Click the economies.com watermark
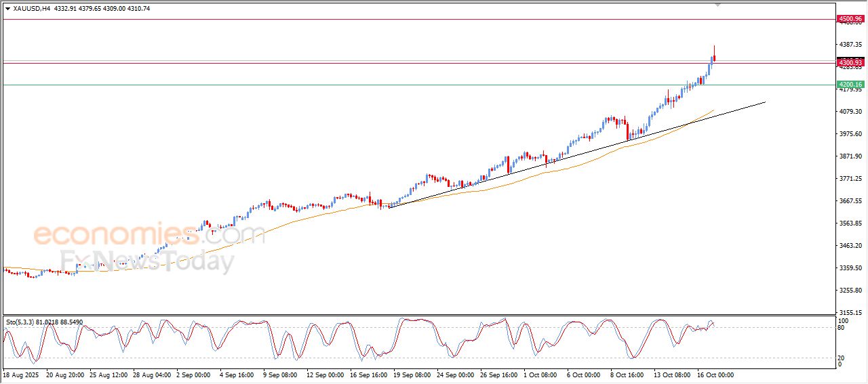868x384 pixels. tap(148, 235)
